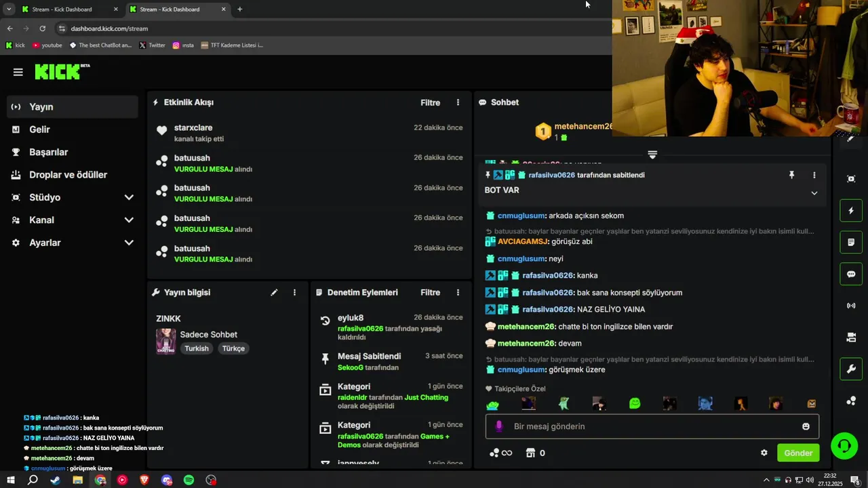Image resolution: width=868 pixels, height=488 pixels.
Task: Click the Turkish tag chip
Action: tap(197, 348)
